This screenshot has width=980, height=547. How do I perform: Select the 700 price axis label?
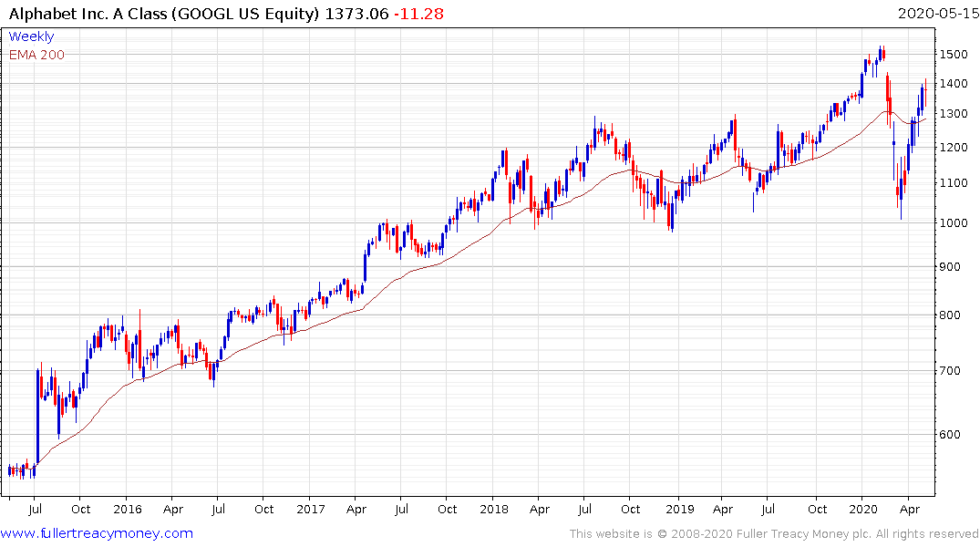point(951,371)
